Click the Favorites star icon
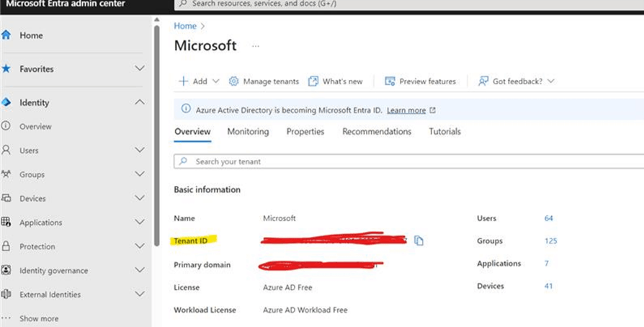The width and height of the screenshot is (644, 327). tap(6, 68)
